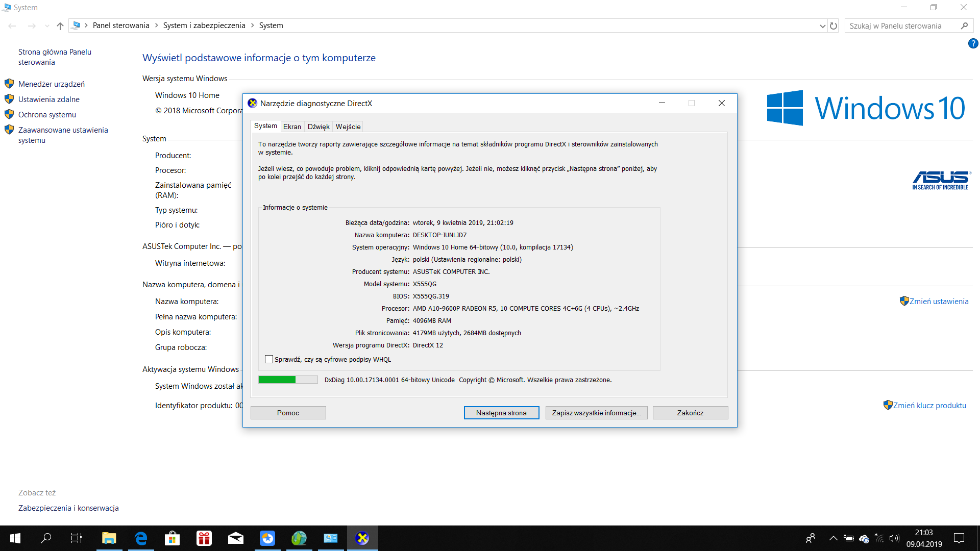Image resolution: width=980 pixels, height=551 pixels.
Task: Click Panel sterowania breadcrumb
Action: tap(121, 26)
